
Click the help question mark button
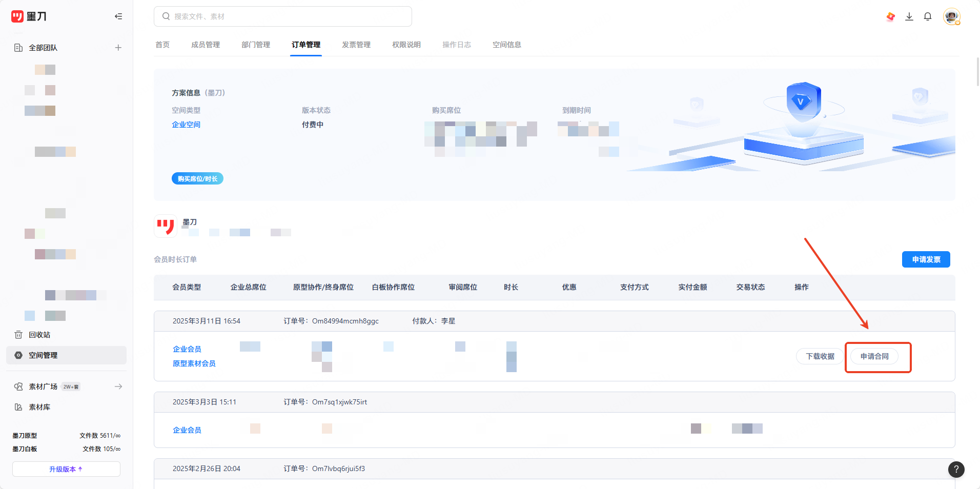[x=956, y=469]
